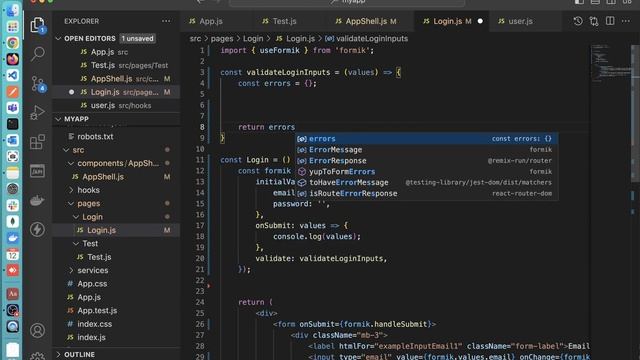Image resolution: width=640 pixels, height=360 pixels.
Task: Open Firefox from the dock
Action: [12, 59]
